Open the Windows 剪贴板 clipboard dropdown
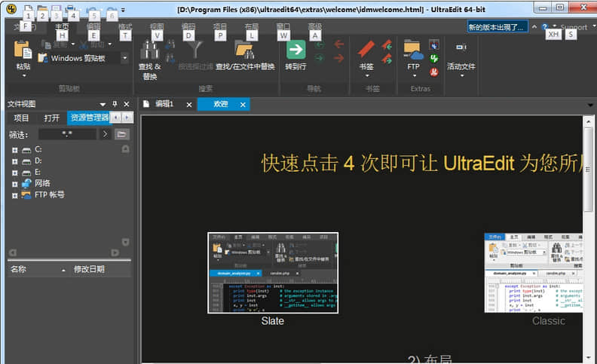The image size is (597, 364). (x=124, y=58)
